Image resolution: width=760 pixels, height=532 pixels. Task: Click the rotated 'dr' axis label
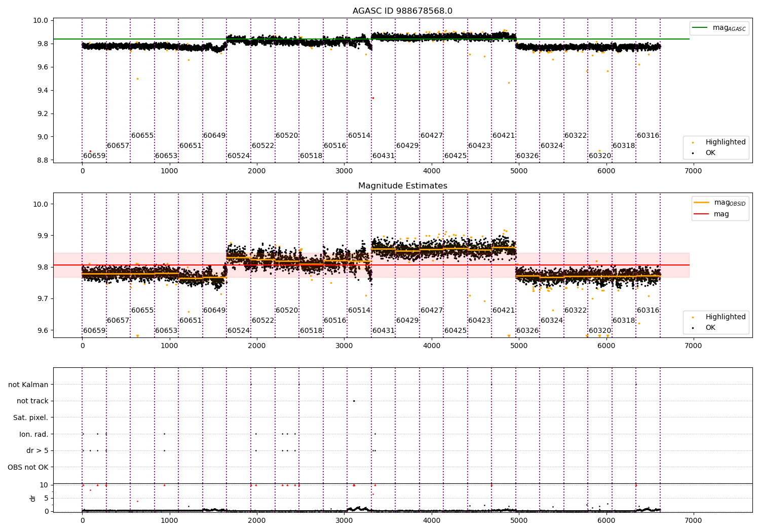[x=33, y=498]
